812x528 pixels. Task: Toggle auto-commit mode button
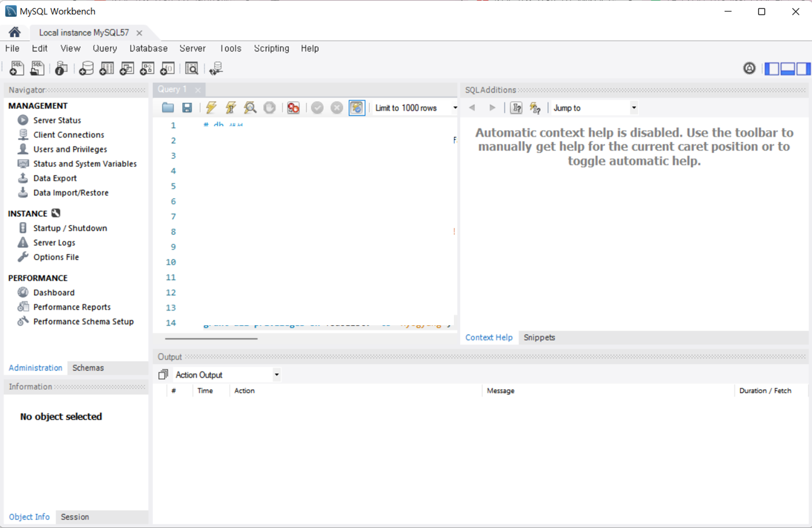(x=357, y=108)
